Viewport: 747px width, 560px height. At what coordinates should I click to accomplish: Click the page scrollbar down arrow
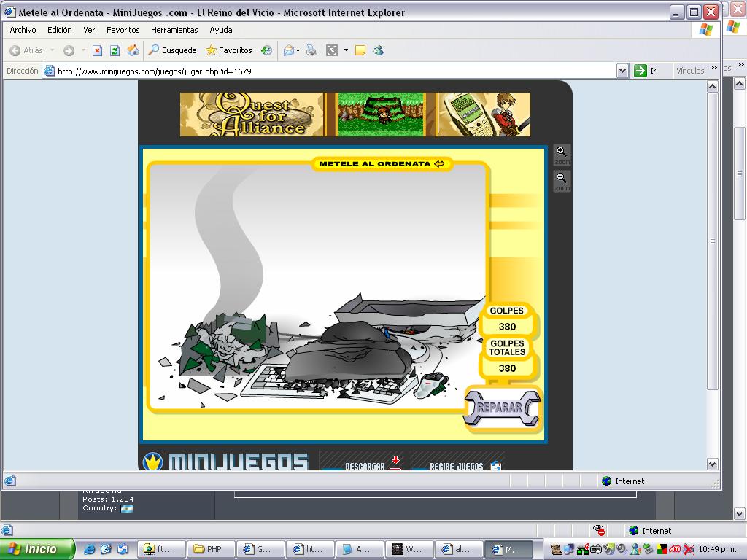point(712,464)
